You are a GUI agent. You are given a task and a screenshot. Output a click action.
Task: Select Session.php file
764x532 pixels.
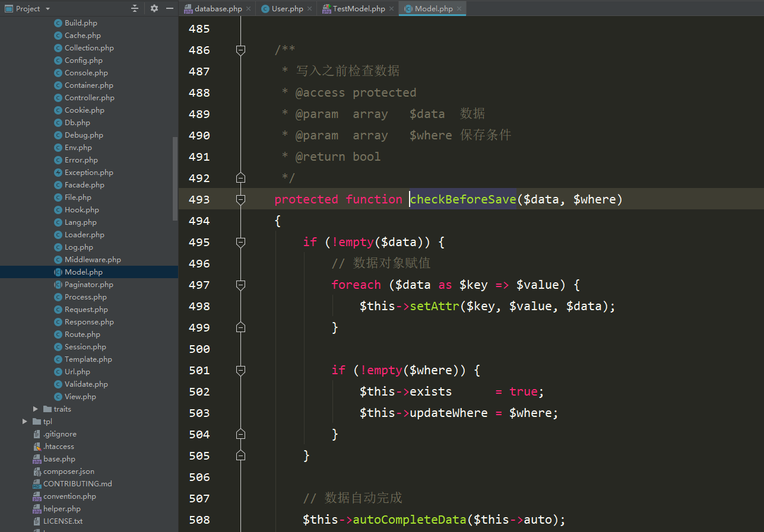(85, 347)
